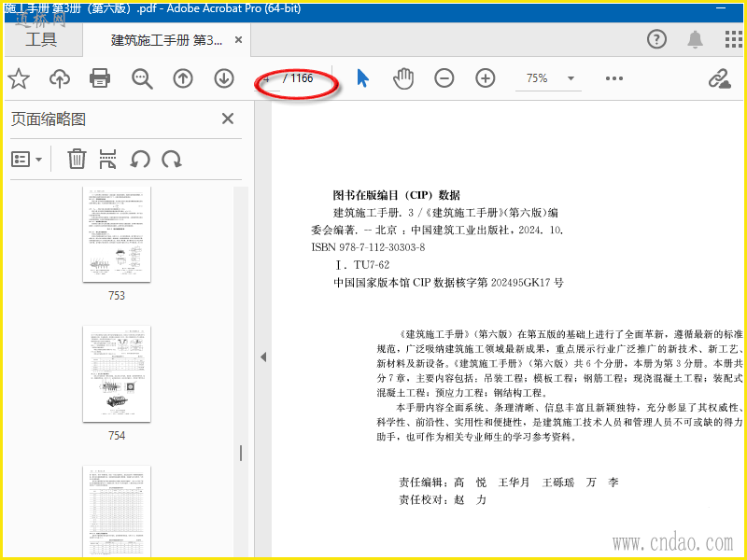Click the thumbnail panel scrollbar handle

(x=241, y=453)
